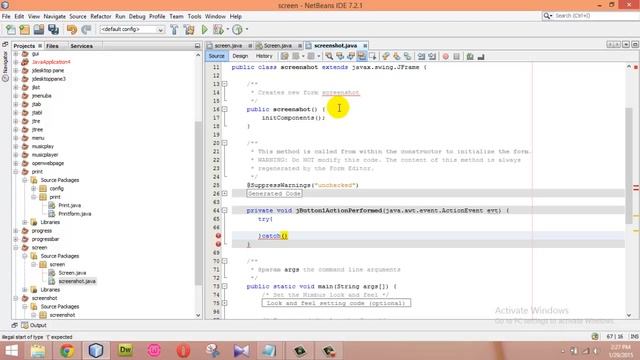This screenshot has width=640, height=360.
Task: Expand the config package node
Action: pyautogui.click(x=34, y=189)
